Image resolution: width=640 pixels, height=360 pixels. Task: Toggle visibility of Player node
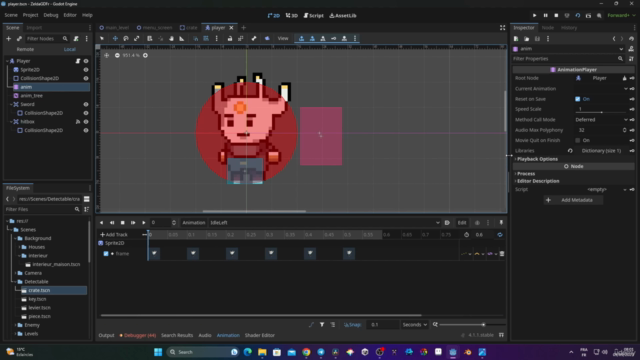pyautogui.click(x=86, y=61)
